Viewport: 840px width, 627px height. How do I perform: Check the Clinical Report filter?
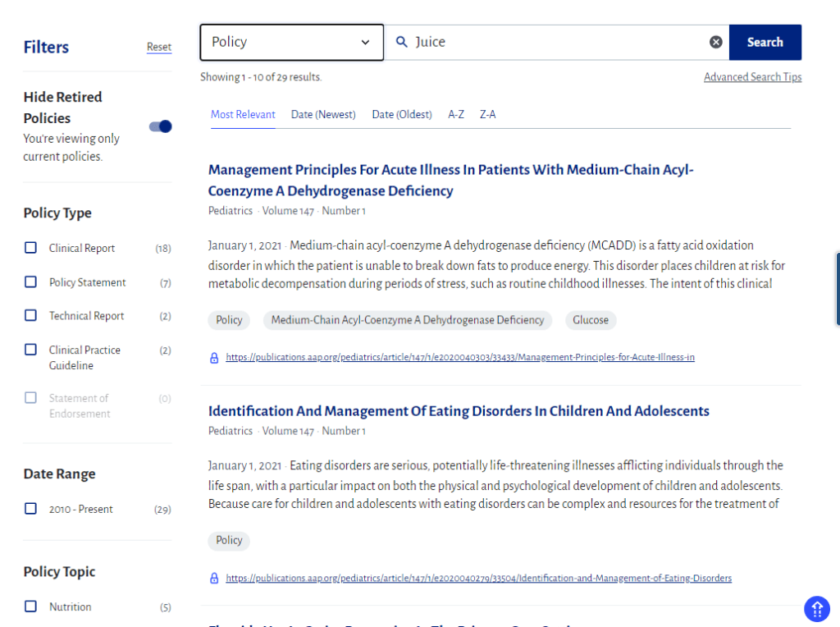tap(31, 248)
